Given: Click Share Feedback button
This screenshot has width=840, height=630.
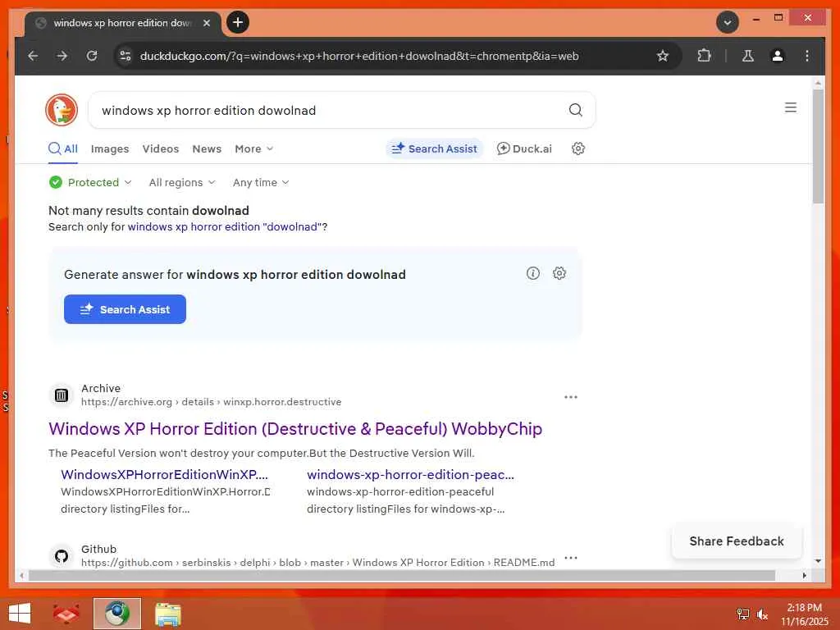Looking at the screenshot, I should pos(737,541).
